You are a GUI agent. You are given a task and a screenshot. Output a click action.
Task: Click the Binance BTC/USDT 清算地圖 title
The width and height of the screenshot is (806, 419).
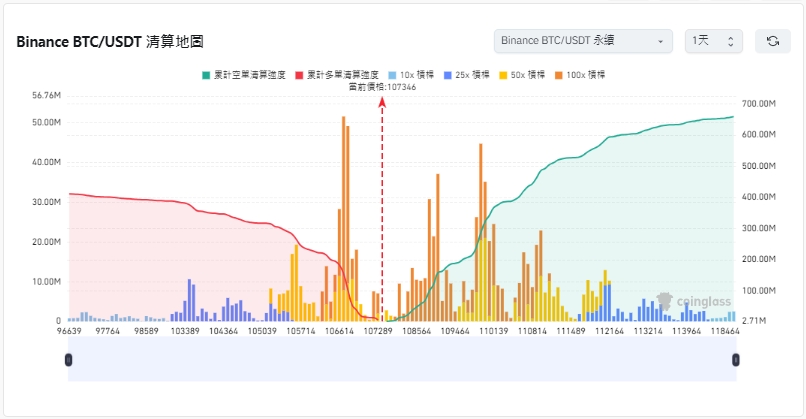coord(110,42)
